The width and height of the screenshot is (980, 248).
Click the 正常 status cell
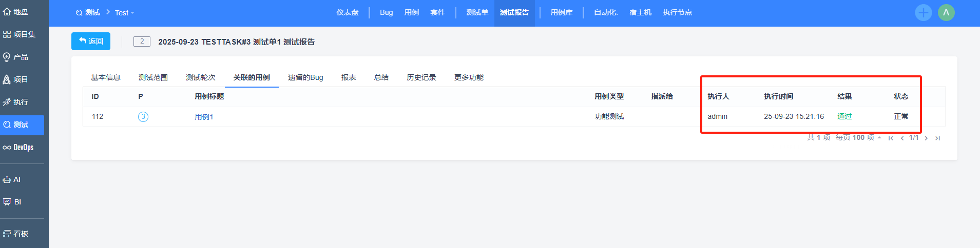coord(901,117)
